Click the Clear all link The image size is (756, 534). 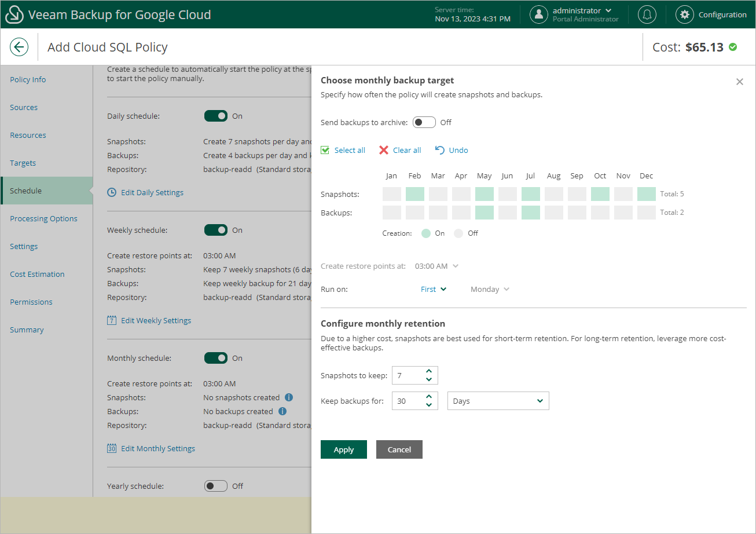coord(407,150)
